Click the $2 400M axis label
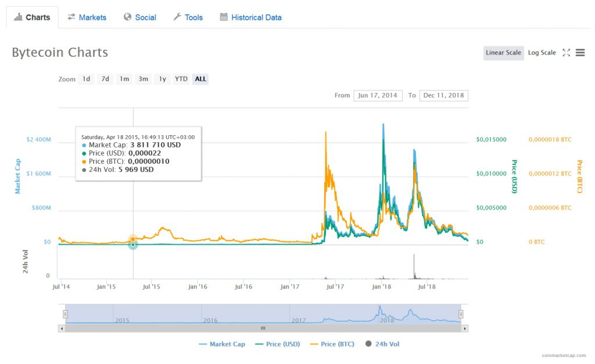Screen dimensions: 595x364 click(38, 139)
